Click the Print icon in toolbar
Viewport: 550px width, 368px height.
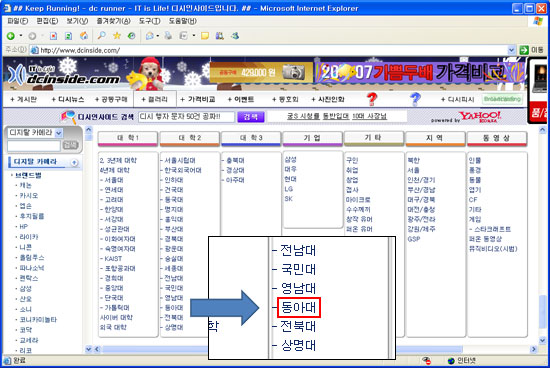click(x=168, y=35)
